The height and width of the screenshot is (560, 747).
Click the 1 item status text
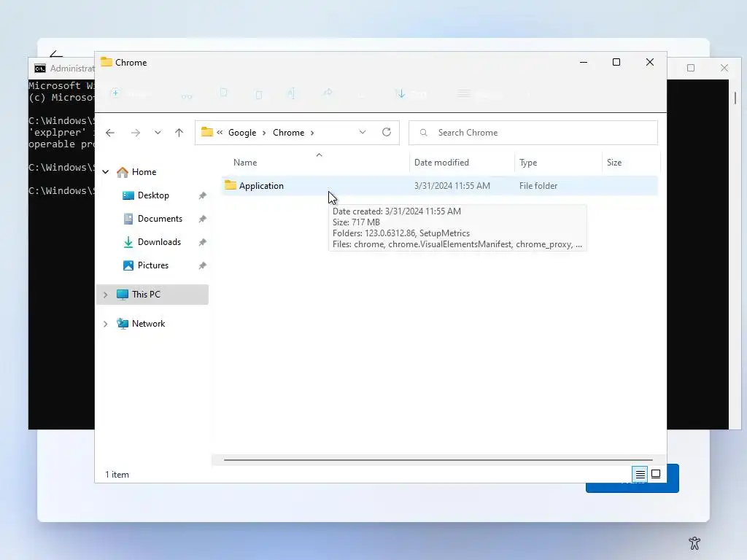(x=117, y=474)
